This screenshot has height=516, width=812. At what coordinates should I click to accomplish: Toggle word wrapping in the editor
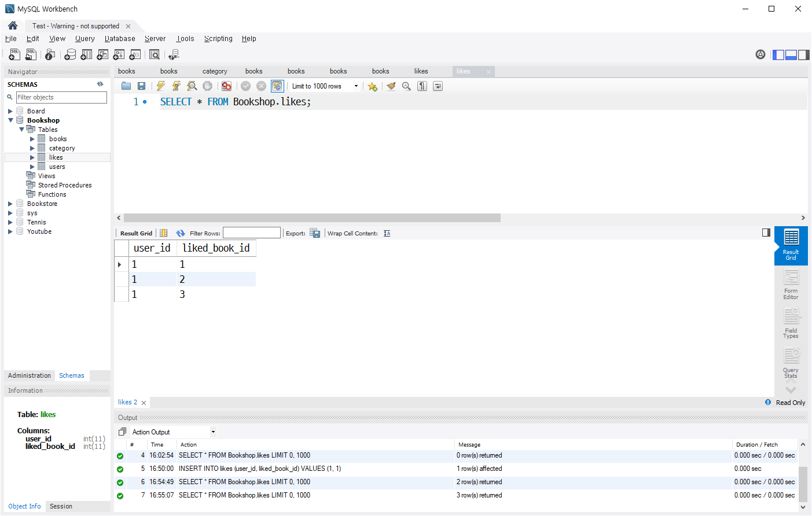pyautogui.click(x=438, y=86)
